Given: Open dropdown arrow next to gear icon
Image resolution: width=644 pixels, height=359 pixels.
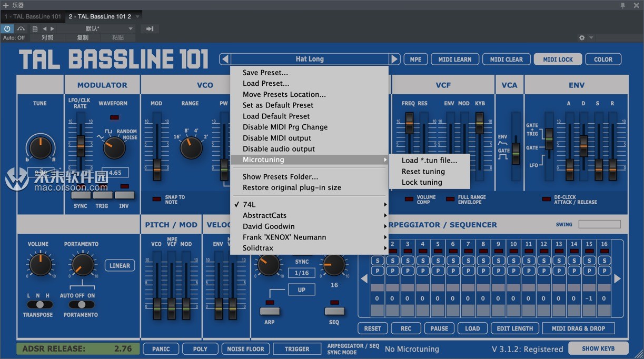Looking at the screenshot, I should (591, 38).
